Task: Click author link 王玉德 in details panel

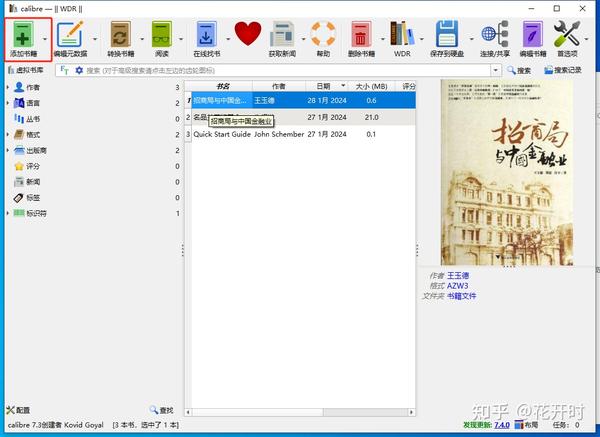Action: coord(458,276)
